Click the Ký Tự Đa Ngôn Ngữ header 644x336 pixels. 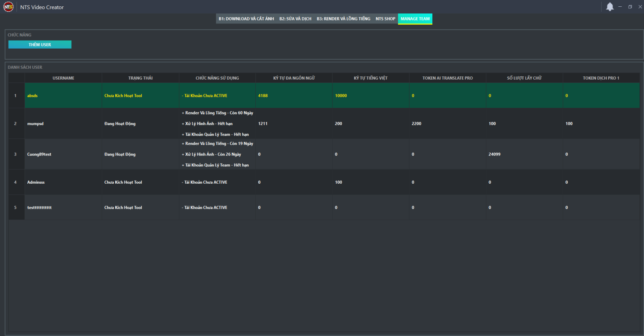[294, 78]
